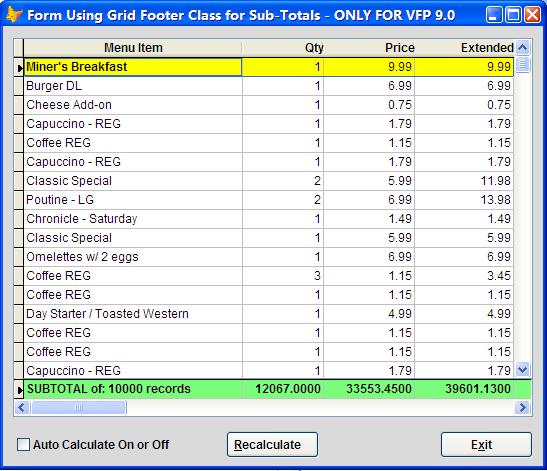Click the Day Starter / Toasted Western cell
Screen dimensions: 547x471
133,314
